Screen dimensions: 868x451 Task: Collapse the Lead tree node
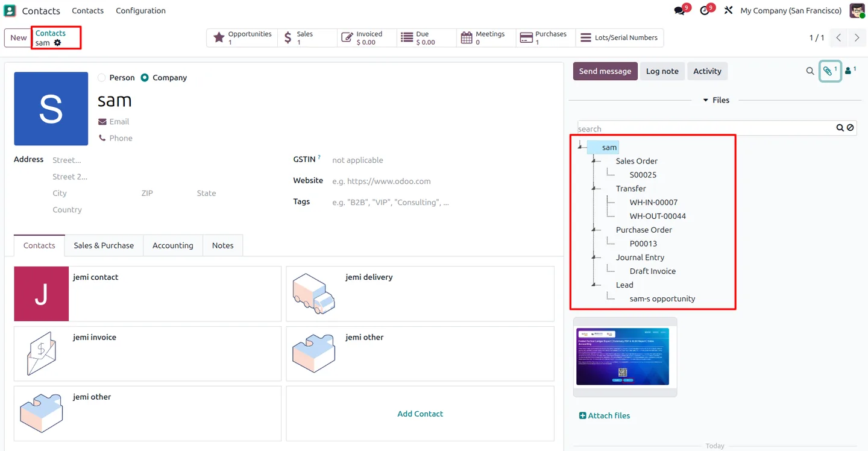[x=594, y=285]
